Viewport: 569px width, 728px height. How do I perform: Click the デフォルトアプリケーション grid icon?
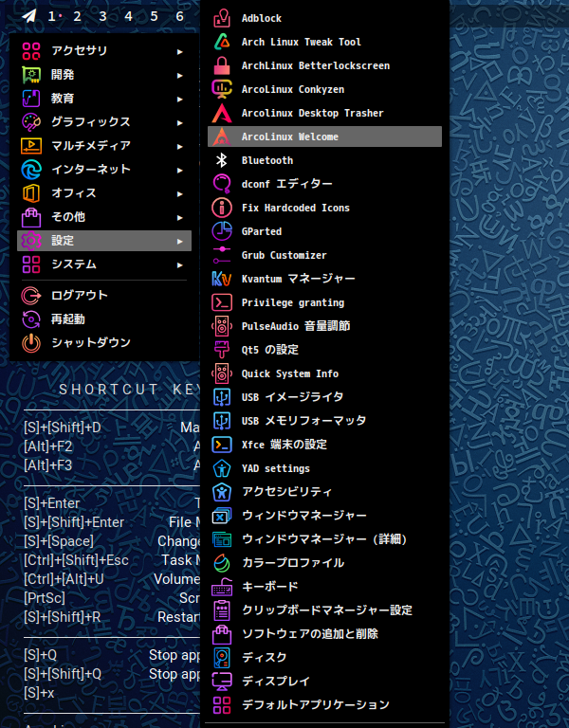222,705
